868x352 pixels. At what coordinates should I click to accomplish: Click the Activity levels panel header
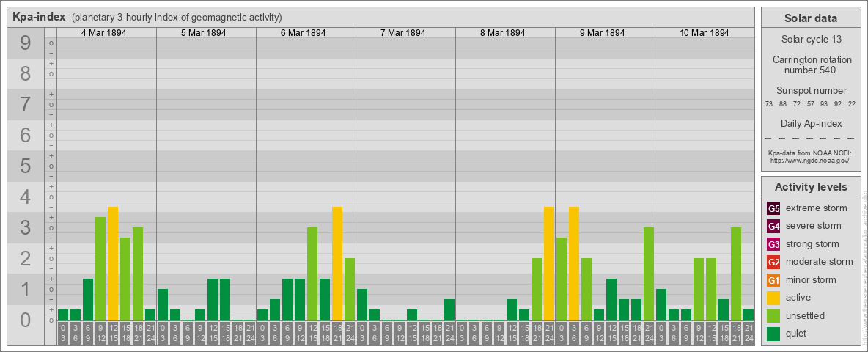[811, 187]
